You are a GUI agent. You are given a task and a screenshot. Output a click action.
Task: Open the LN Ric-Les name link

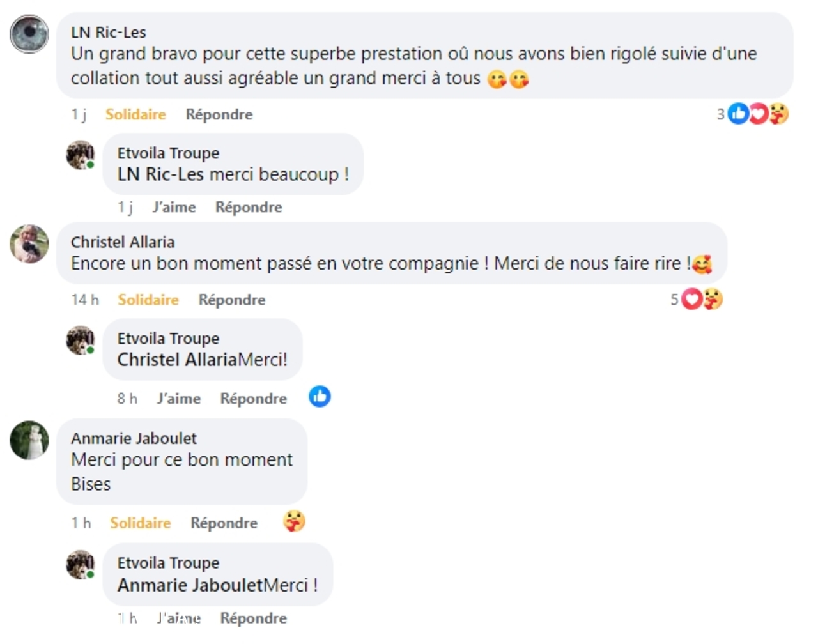(108, 32)
